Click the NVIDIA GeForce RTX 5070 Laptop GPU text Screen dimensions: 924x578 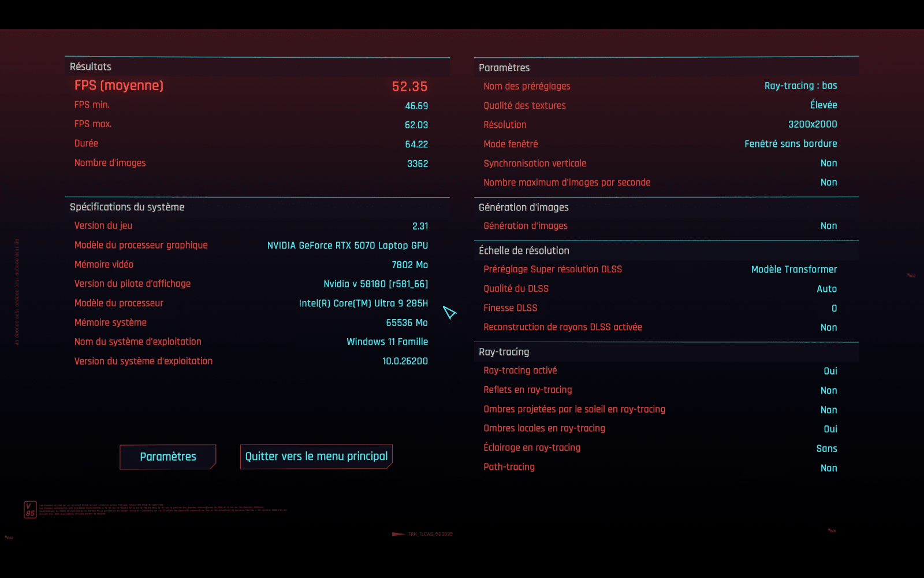pyautogui.click(x=347, y=246)
